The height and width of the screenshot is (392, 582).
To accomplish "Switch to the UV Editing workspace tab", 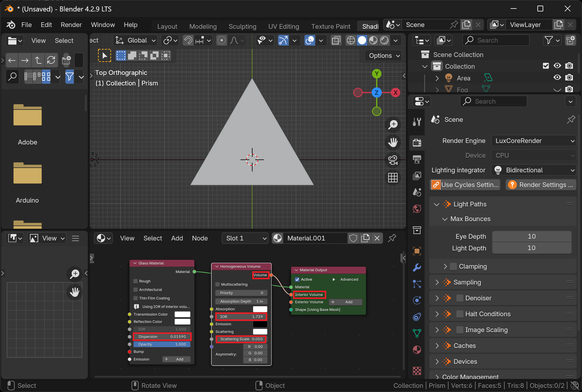I will 283,26.
